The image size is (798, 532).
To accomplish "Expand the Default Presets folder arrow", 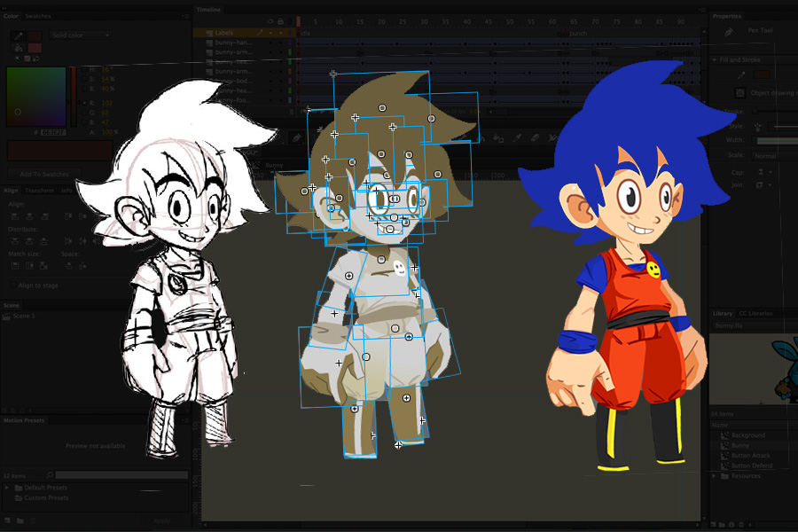I will point(7,488).
